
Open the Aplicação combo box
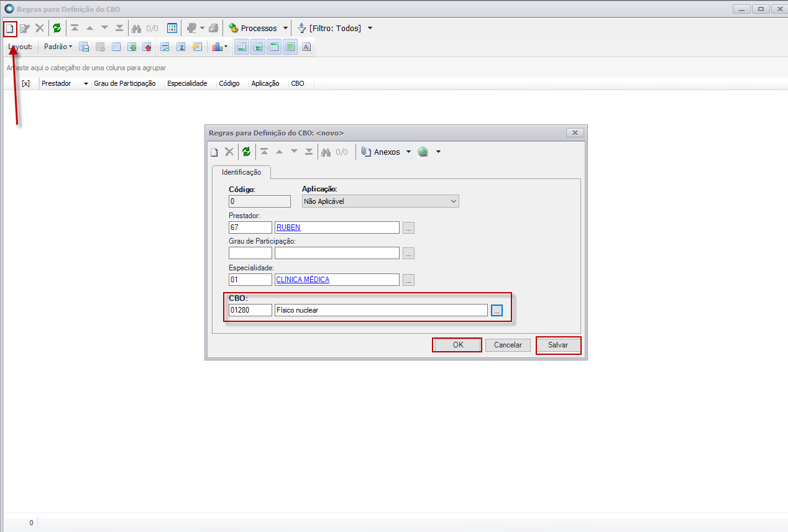pyautogui.click(x=380, y=201)
